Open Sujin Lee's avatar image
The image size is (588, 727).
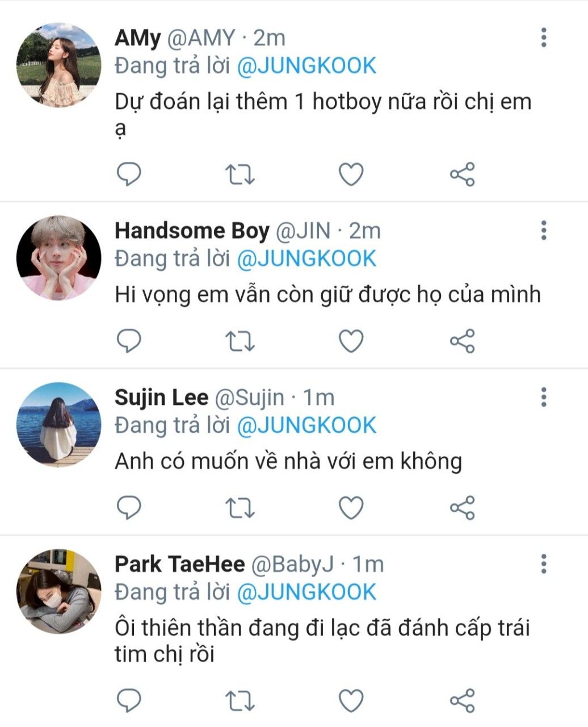pyautogui.click(x=59, y=424)
